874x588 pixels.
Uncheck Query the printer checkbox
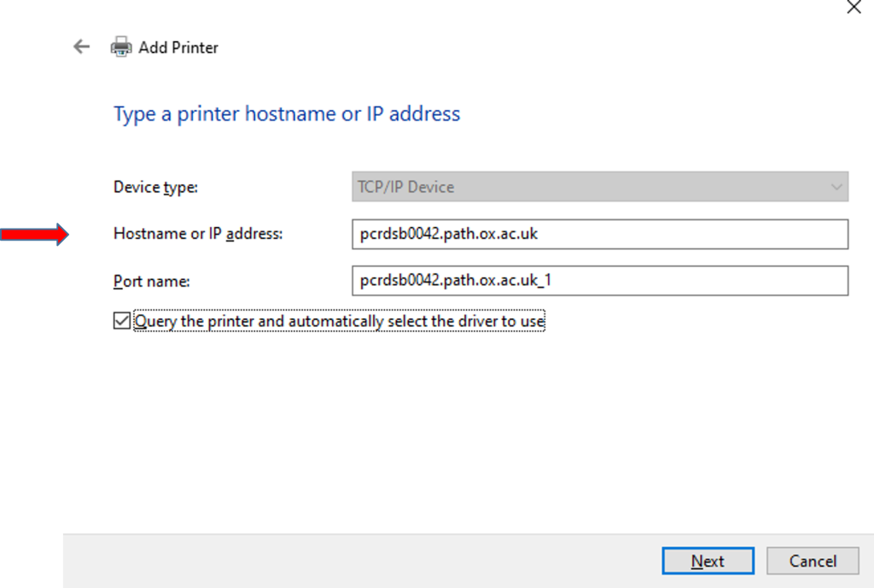pos(121,321)
